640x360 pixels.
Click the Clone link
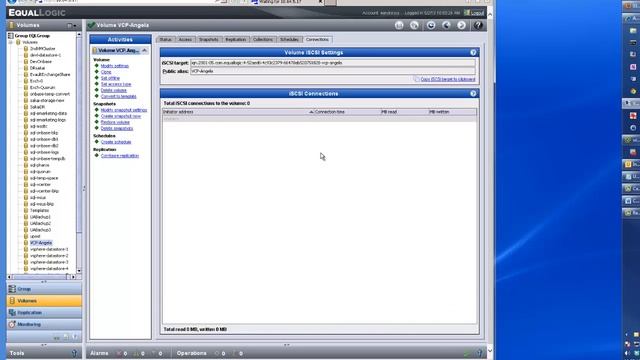106,72
